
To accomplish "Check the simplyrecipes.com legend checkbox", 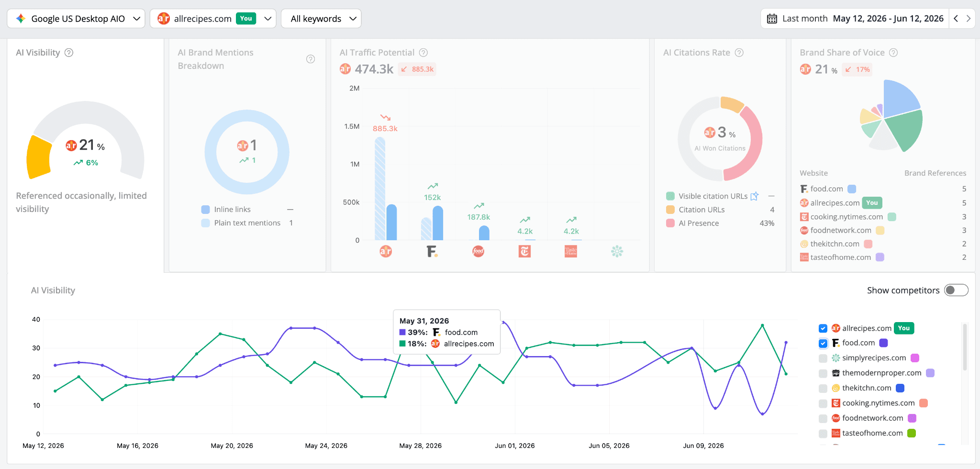I will coord(823,358).
